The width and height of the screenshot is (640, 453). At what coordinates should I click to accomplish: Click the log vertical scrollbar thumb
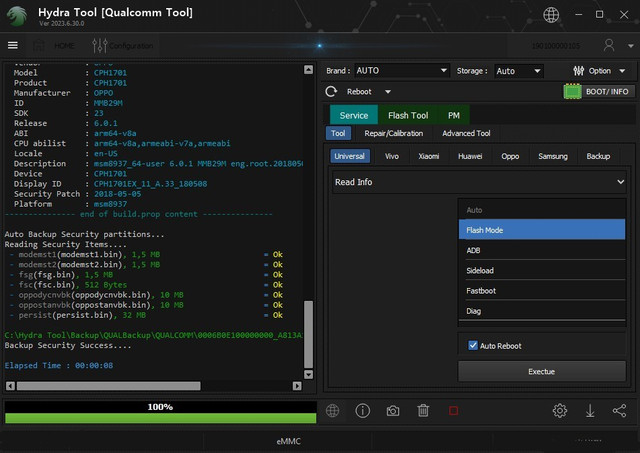point(309,334)
